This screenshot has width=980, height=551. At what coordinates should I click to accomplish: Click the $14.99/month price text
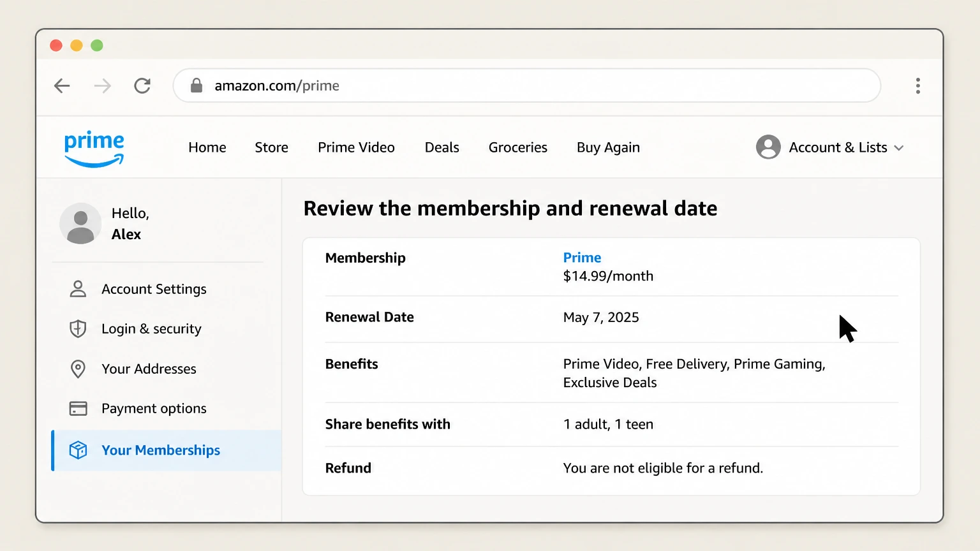pos(608,276)
